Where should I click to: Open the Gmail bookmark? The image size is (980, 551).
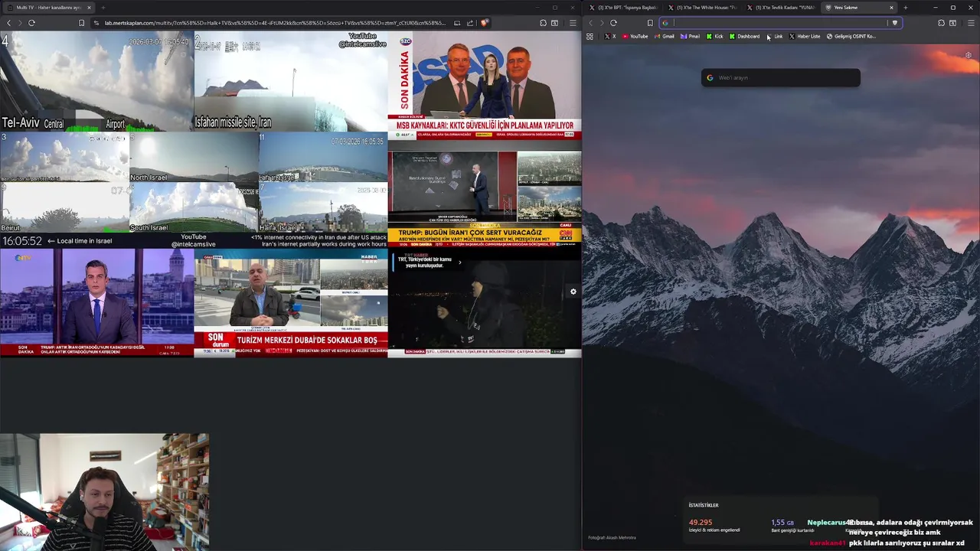[x=664, y=36]
